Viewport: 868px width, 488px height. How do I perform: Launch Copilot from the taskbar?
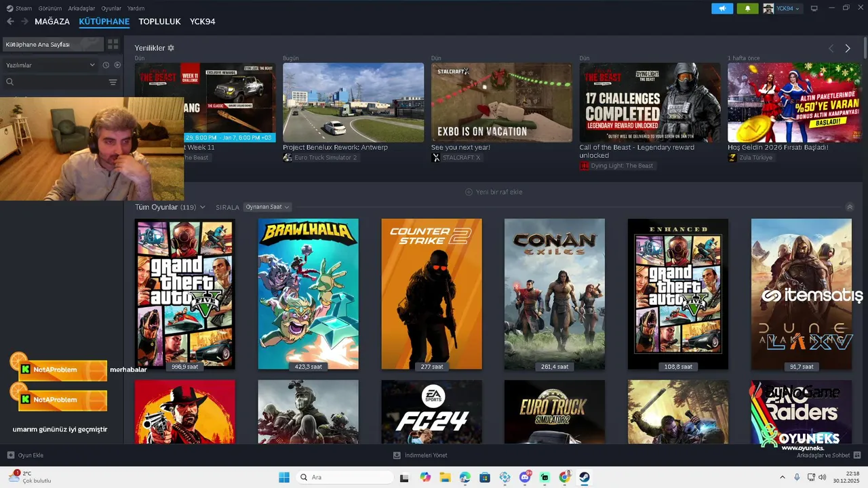(x=425, y=477)
